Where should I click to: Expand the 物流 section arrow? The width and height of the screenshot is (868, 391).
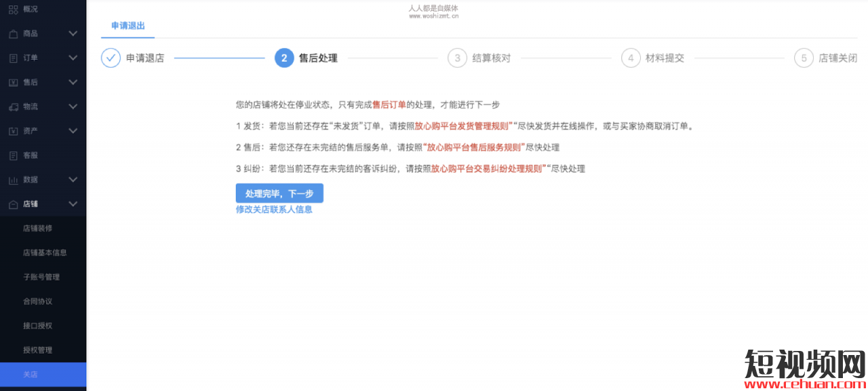(x=73, y=107)
